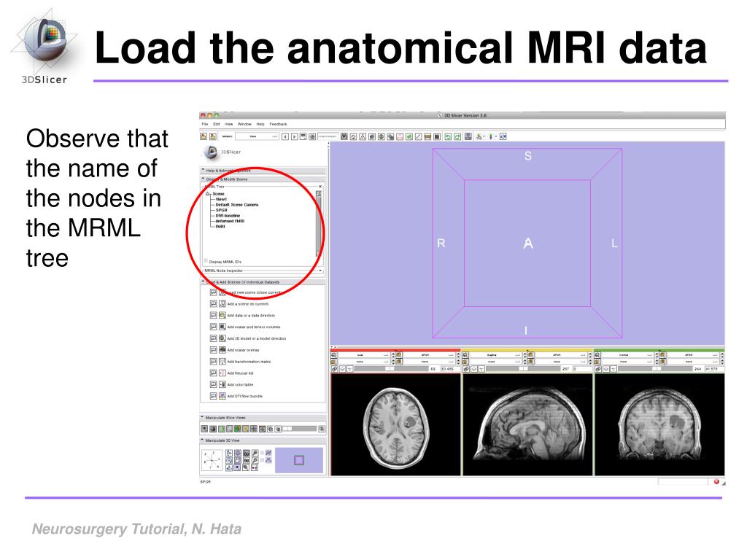Select the View1 node in MRML tree
This screenshot has height=560, width=747.
click(x=221, y=199)
